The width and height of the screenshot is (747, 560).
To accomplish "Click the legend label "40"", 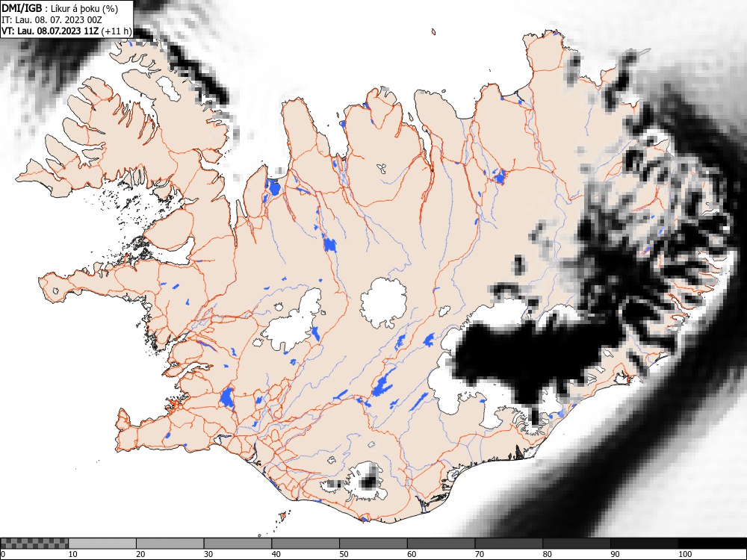I will pos(276,554).
